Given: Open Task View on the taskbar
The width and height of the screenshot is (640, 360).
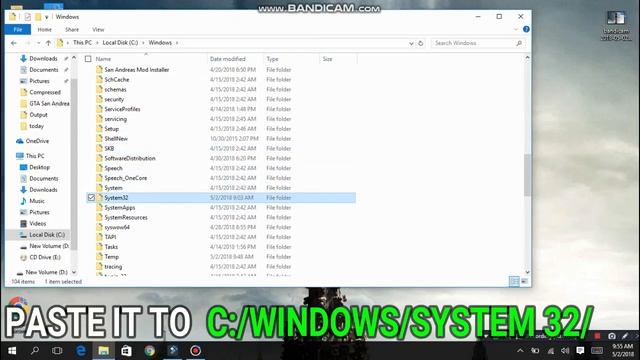Looking at the screenshot, I should (x=57, y=351).
